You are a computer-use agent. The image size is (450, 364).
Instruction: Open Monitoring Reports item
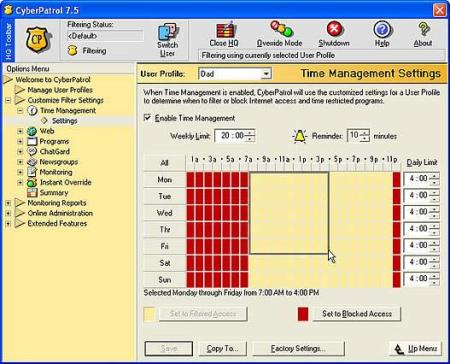[57, 203]
